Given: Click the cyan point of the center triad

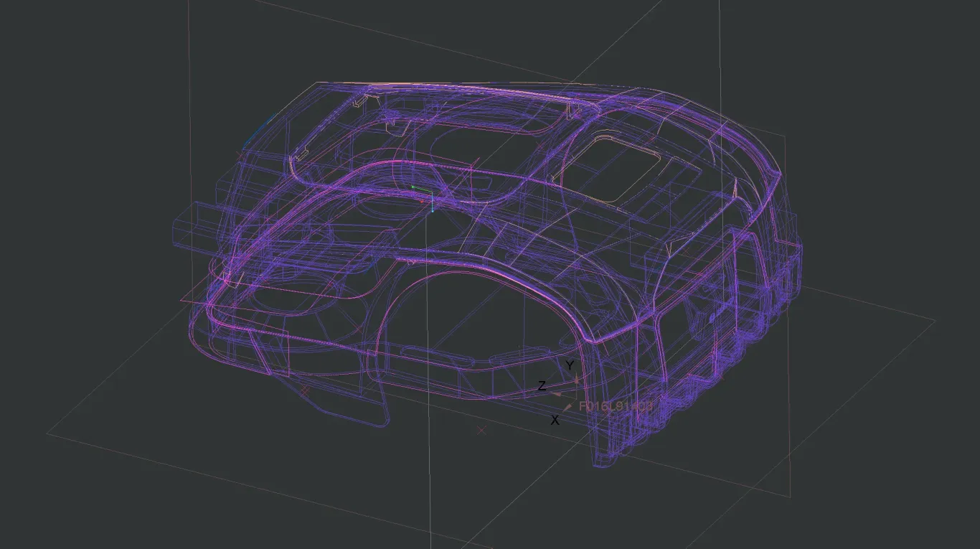Looking at the screenshot, I should pos(432,210).
